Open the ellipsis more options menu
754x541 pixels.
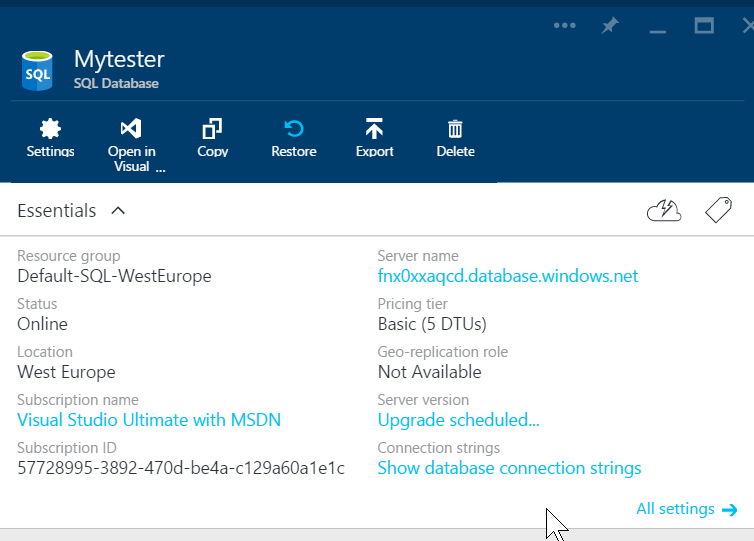[564, 26]
